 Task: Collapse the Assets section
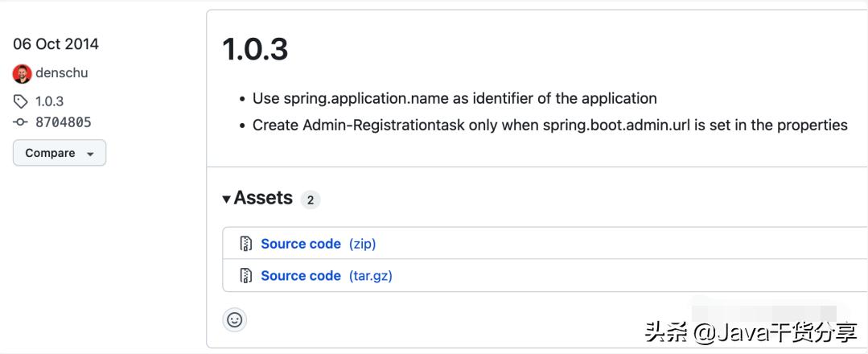257,198
